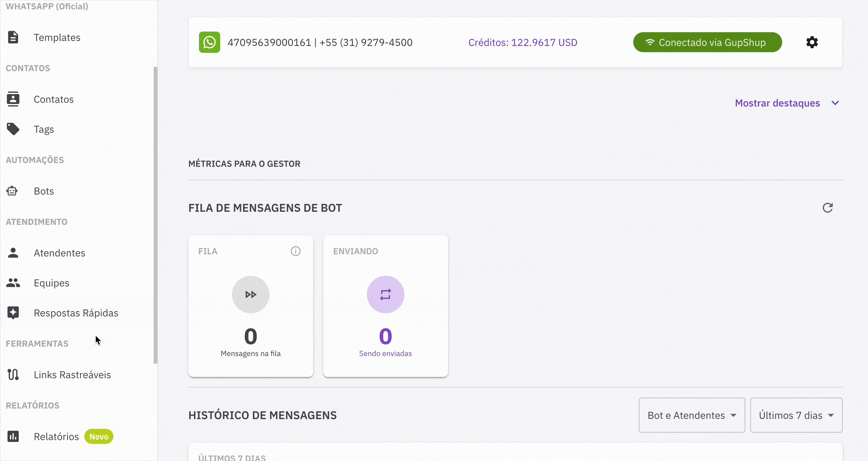Click Conectado via GupShup button

[707, 42]
